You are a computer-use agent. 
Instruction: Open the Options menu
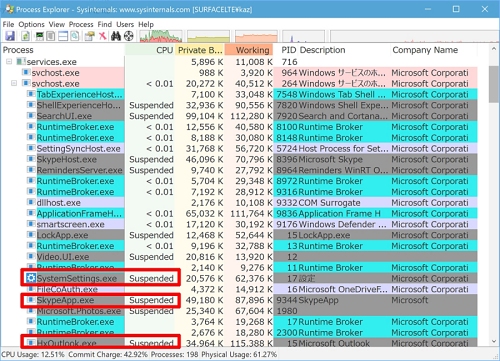coord(31,24)
